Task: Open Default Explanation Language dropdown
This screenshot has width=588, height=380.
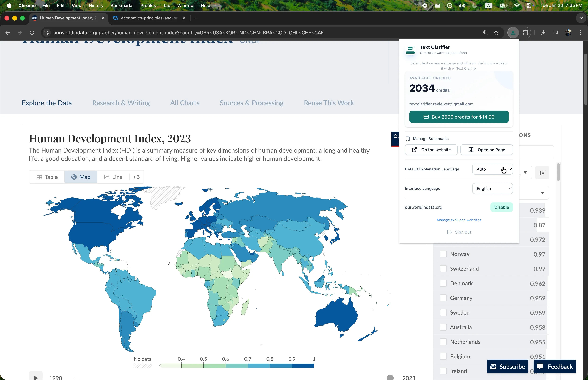Action: coord(492,169)
